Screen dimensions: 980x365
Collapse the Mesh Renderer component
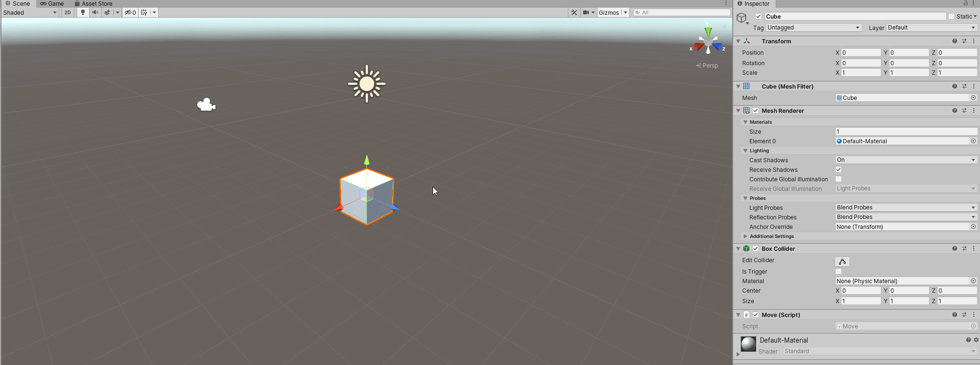[738, 111]
